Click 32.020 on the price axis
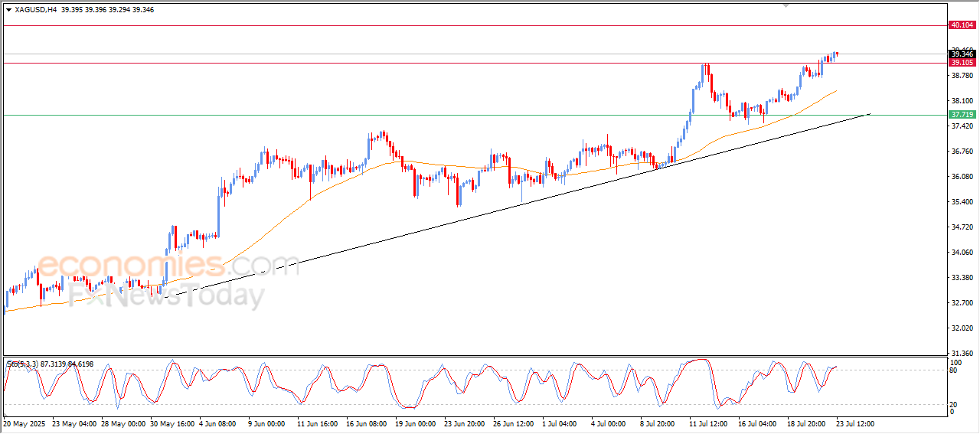Viewport: 980px width, 434px height. [x=962, y=328]
